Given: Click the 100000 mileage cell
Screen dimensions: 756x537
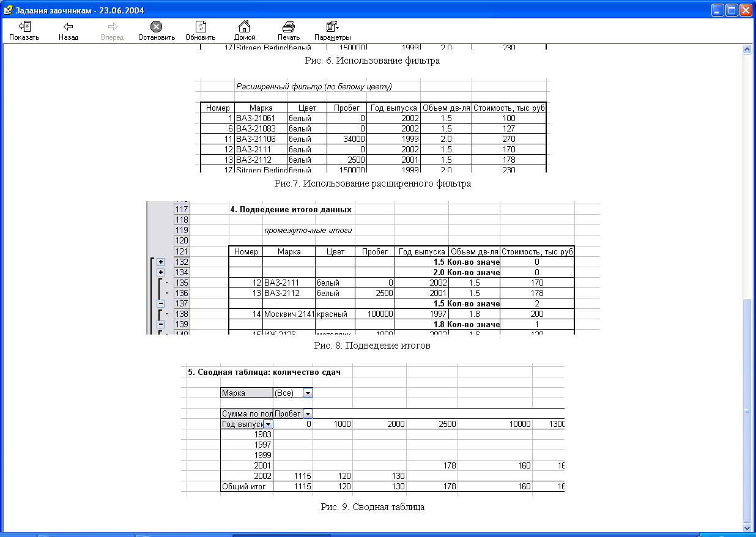Looking at the screenshot, I should tap(375, 314).
